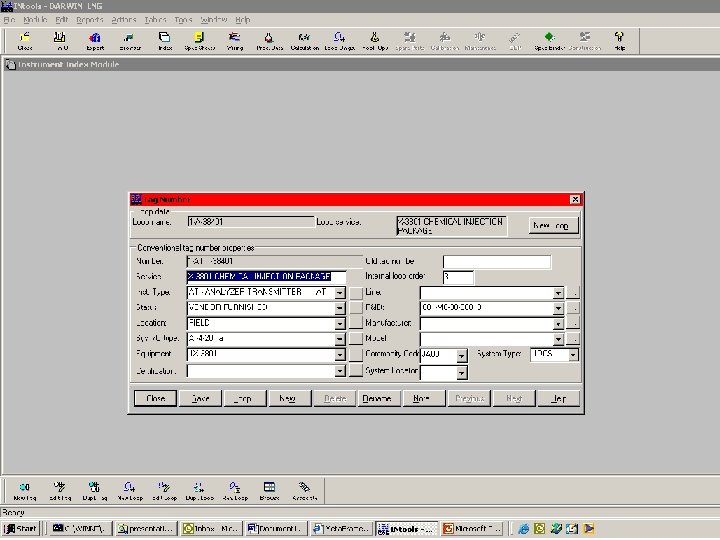Image resolution: width=720 pixels, height=540 pixels.
Task: Switch to the Document1 taskbar item
Action: pos(277,529)
